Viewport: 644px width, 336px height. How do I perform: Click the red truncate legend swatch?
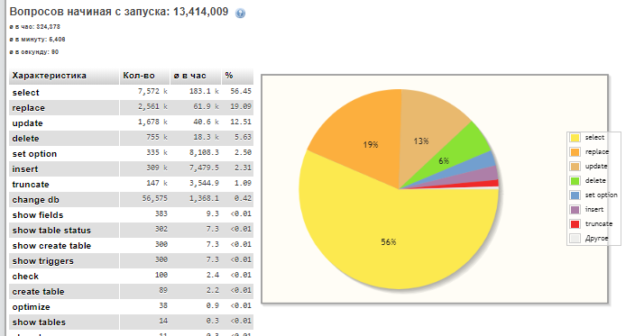[575, 224]
